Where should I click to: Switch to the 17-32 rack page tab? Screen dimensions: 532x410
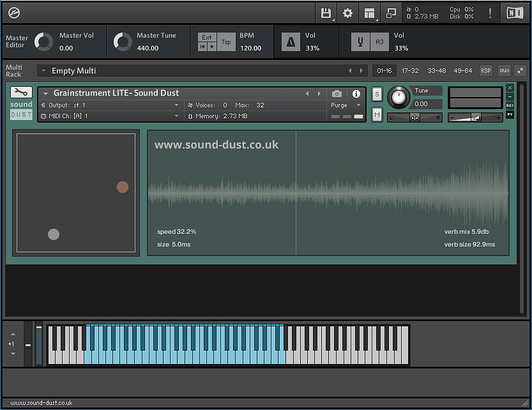[x=410, y=71]
